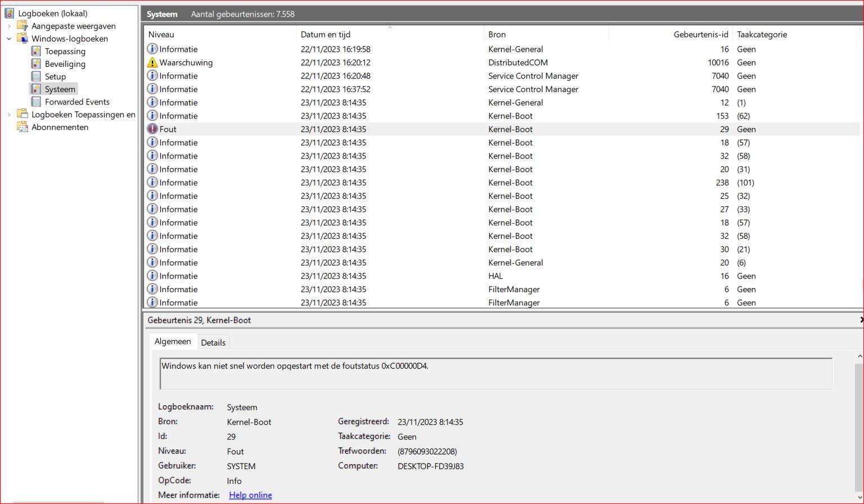Collapse the Windows-logboeken tree node
The image size is (864, 504).
point(9,39)
